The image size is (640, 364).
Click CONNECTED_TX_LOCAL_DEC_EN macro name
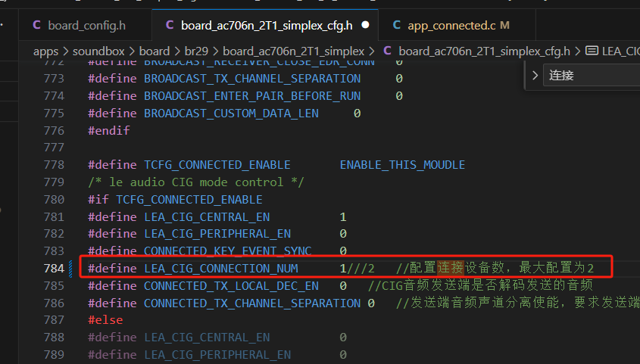[x=231, y=286]
